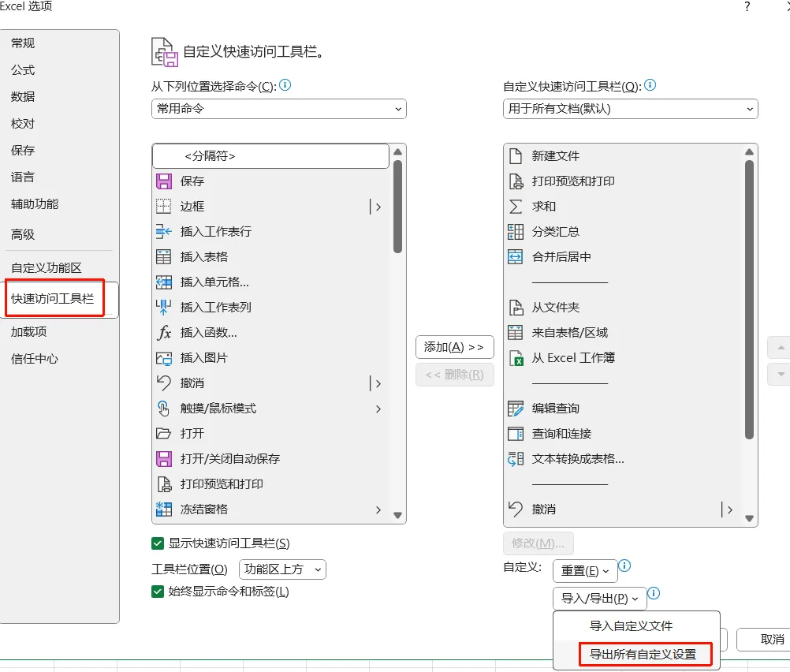The height and width of the screenshot is (672, 790).
Task: Click info icon next to 从下列位置选择命令
Action: pos(285,84)
